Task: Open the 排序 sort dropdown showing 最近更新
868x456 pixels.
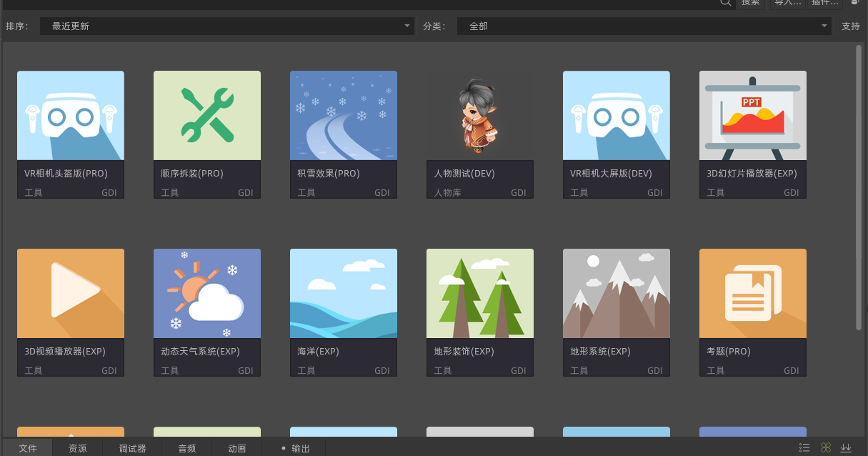Action: 227,26
